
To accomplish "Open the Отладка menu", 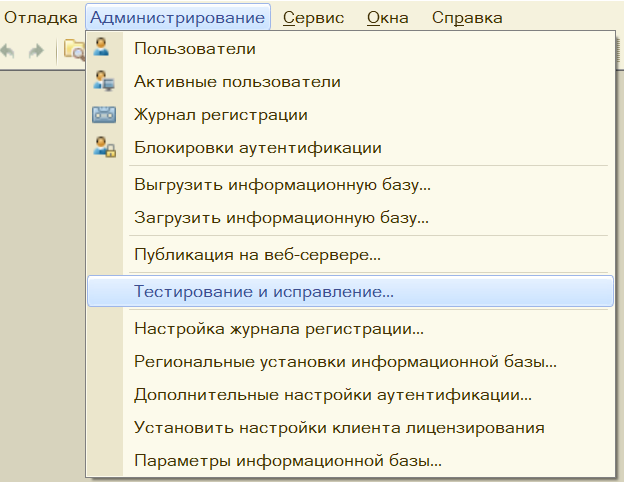I will (x=40, y=18).
